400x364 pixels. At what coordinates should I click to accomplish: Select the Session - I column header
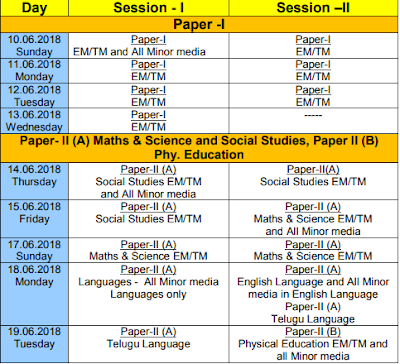149,8
